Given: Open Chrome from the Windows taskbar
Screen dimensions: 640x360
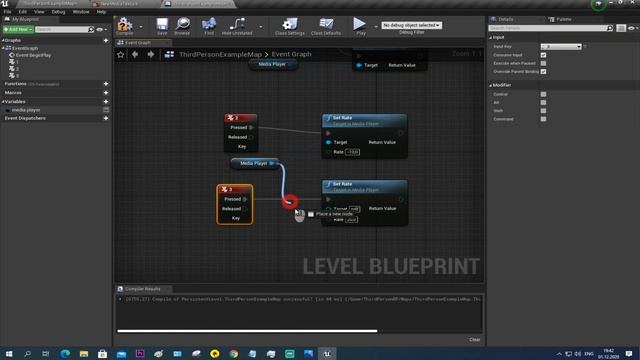Looking at the screenshot, I should (x=233, y=353).
